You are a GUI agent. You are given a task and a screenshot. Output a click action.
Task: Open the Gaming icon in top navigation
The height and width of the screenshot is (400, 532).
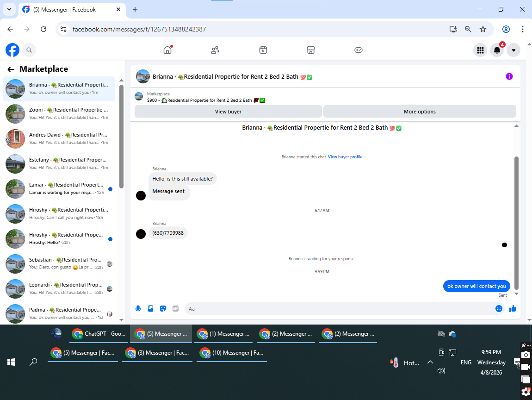(358, 50)
